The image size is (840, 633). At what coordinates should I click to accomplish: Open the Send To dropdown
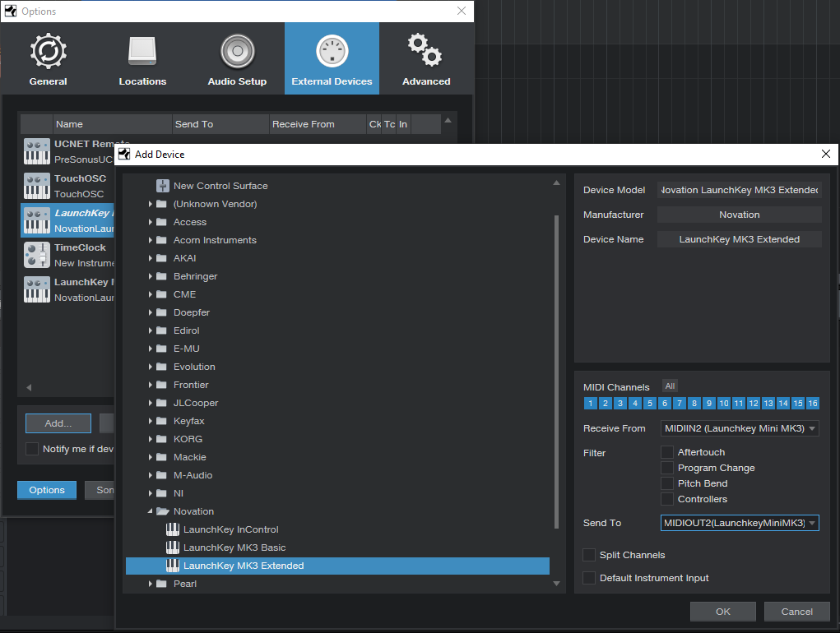pos(740,523)
